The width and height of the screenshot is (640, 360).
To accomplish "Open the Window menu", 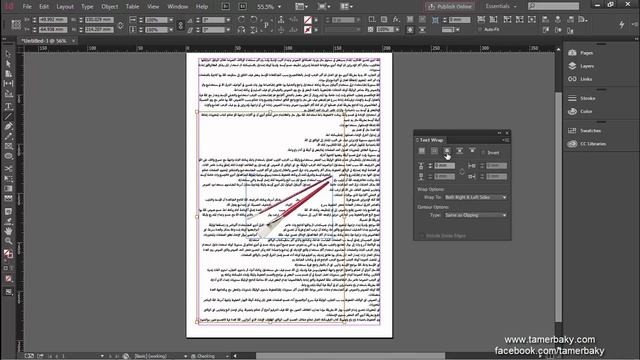I will point(178,7).
